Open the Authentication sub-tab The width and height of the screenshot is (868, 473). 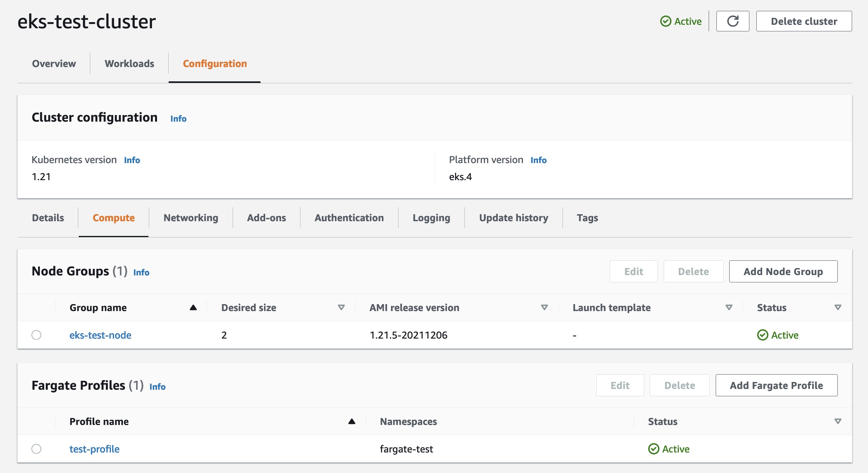[349, 218]
